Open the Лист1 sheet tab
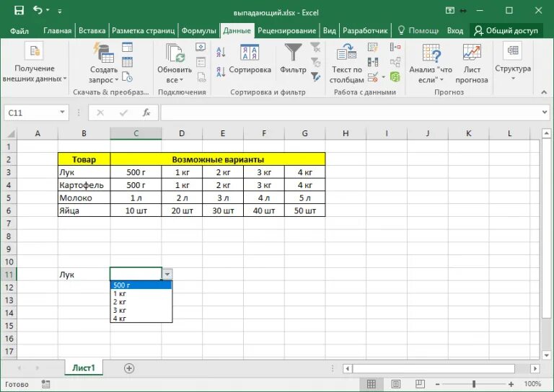 (x=84, y=368)
